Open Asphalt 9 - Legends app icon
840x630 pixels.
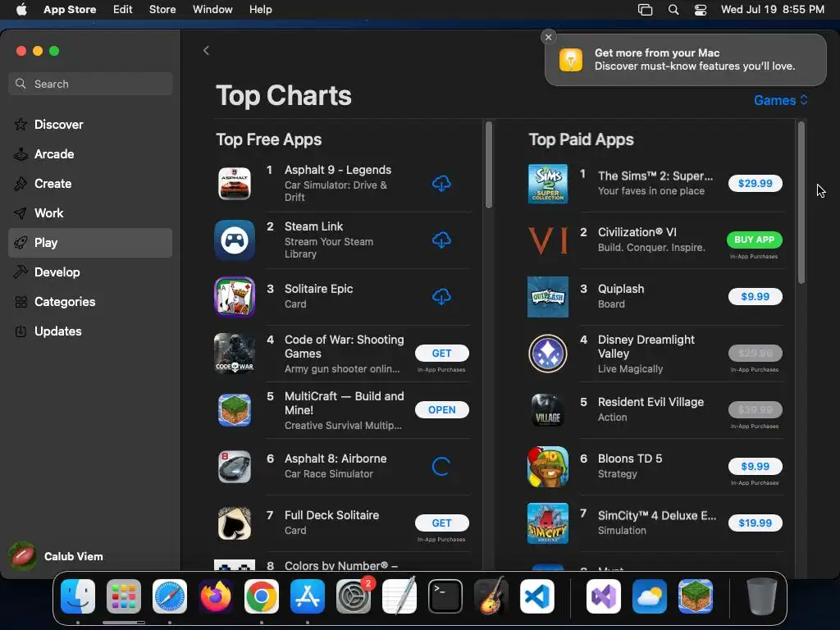pos(235,183)
